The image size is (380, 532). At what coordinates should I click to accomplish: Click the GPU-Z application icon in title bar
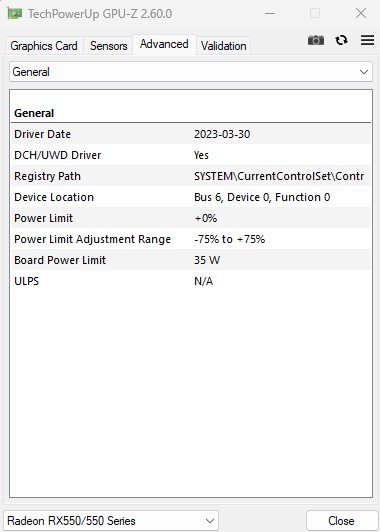click(x=15, y=14)
